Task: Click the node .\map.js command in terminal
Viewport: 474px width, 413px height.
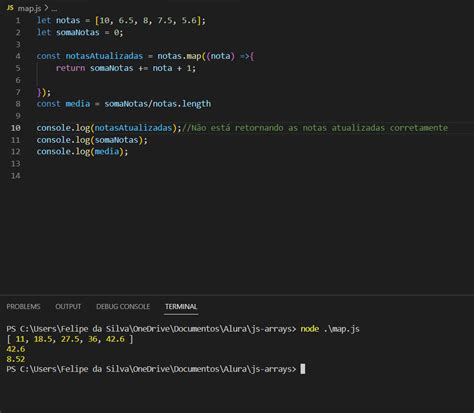Action: pyautogui.click(x=330, y=329)
